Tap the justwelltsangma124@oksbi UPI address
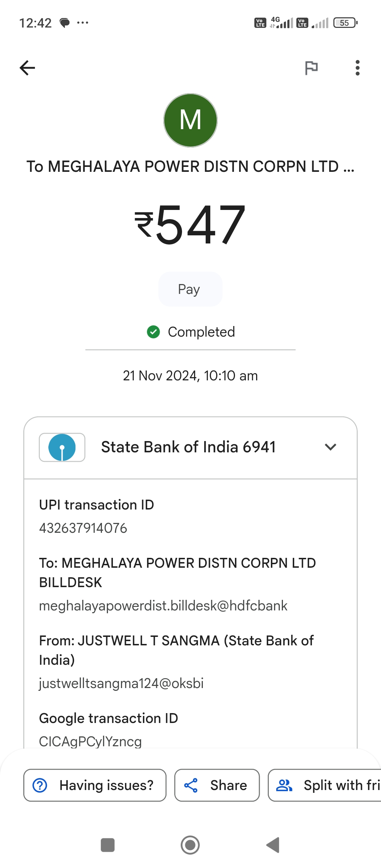The image size is (381, 868). coord(121,683)
